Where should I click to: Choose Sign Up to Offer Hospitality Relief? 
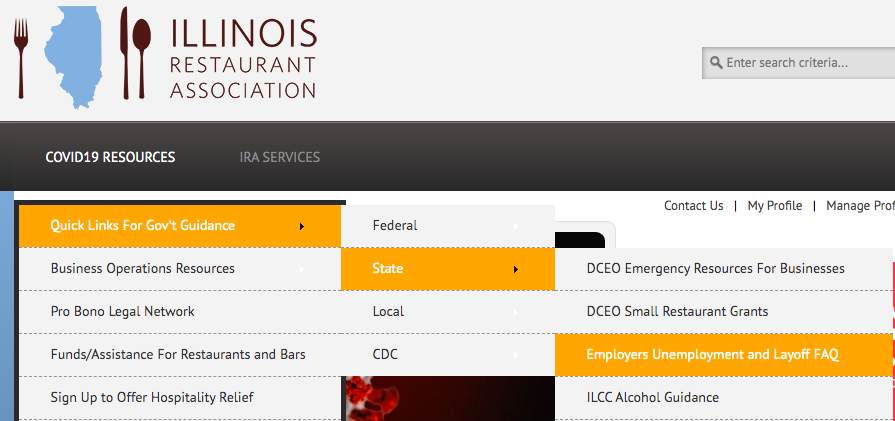[x=152, y=397]
